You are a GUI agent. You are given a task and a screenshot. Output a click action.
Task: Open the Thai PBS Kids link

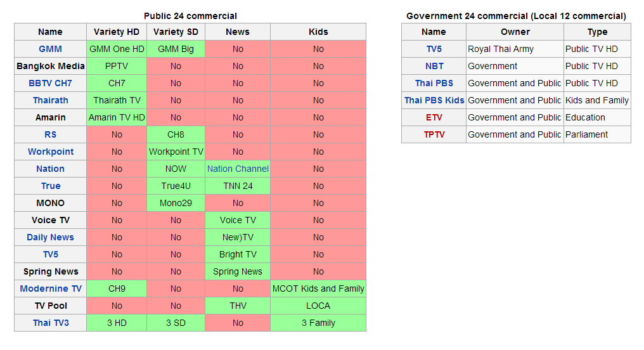(x=434, y=100)
